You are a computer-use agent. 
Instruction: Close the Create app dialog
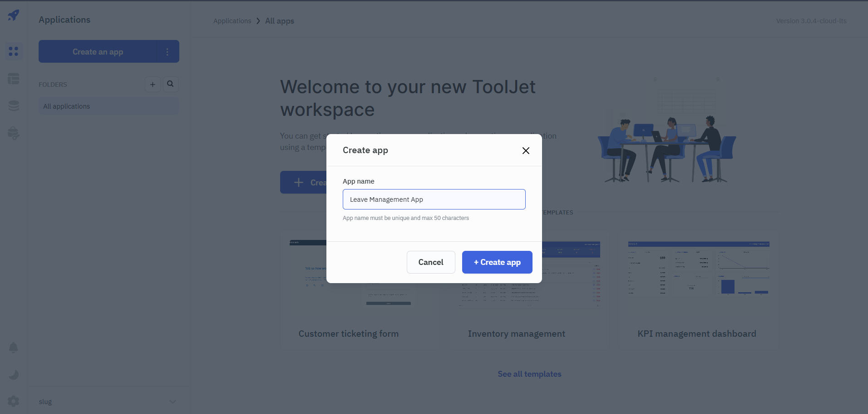click(x=526, y=150)
